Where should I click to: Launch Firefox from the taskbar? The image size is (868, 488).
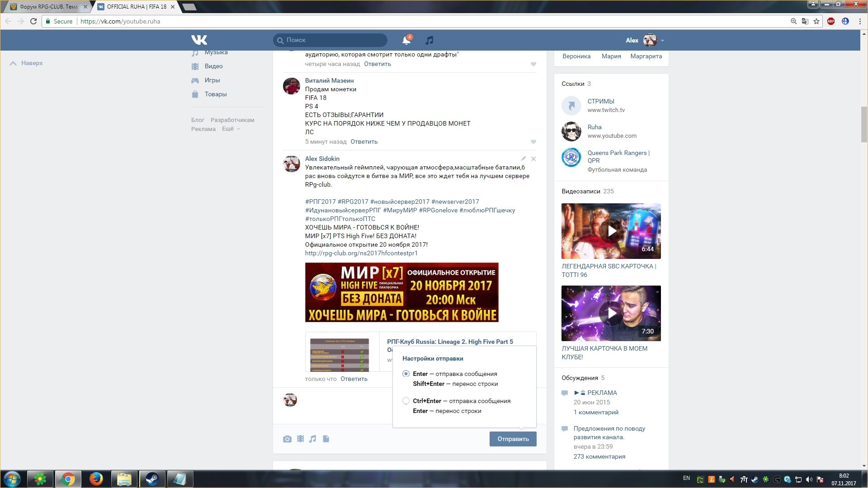click(96, 479)
